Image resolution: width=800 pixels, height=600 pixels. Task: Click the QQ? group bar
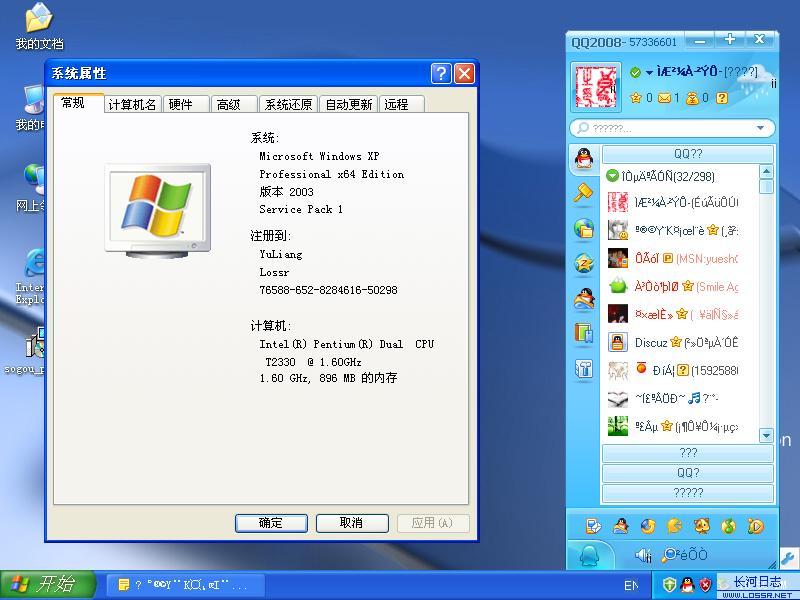tap(688, 473)
